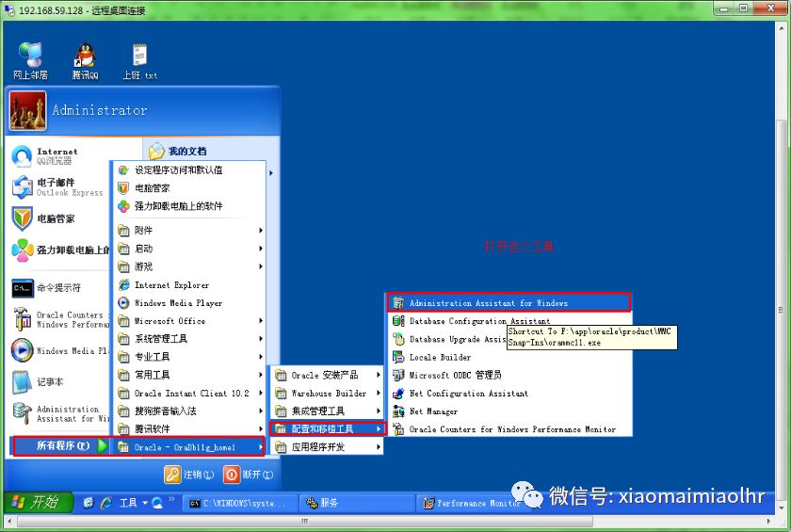Open Oracle Counters pinned item in left pane
Viewport: 791px width, 532px height.
pyautogui.click(x=58, y=319)
